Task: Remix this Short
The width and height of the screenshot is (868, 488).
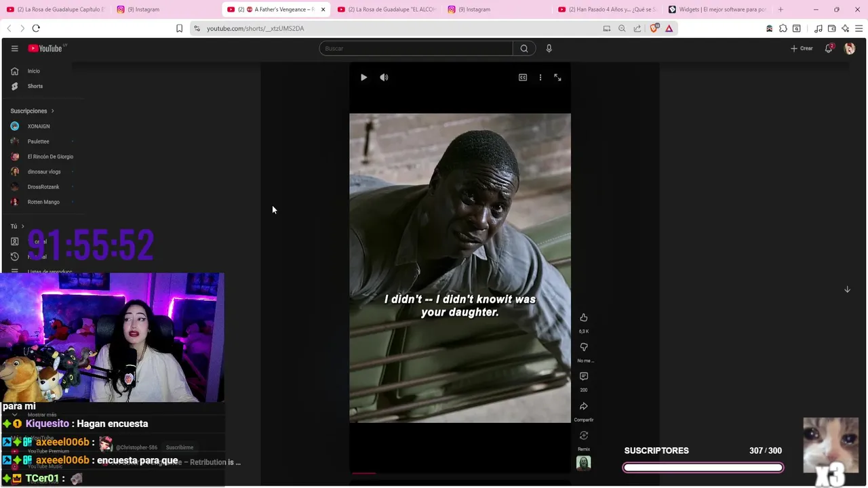Action: (x=583, y=436)
